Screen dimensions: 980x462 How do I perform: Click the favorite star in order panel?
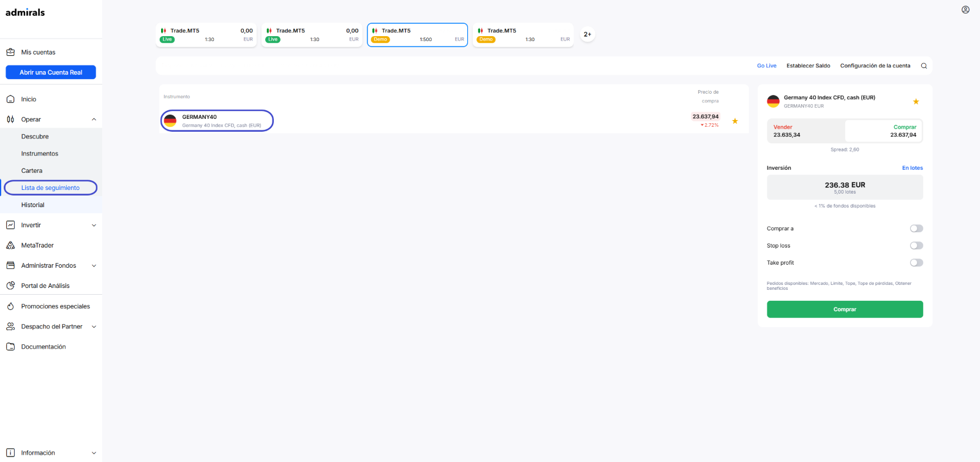click(916, 102)
